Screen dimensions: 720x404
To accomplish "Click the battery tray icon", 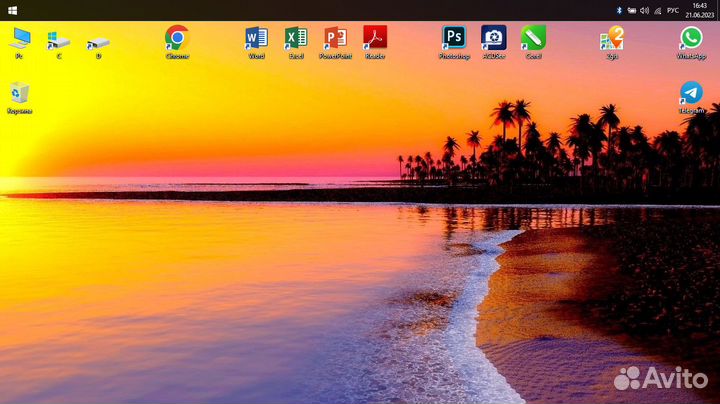I will point(632,11).
